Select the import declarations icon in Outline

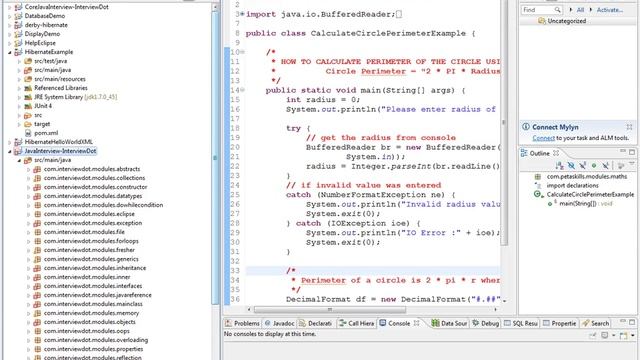[x=538, y=185]
